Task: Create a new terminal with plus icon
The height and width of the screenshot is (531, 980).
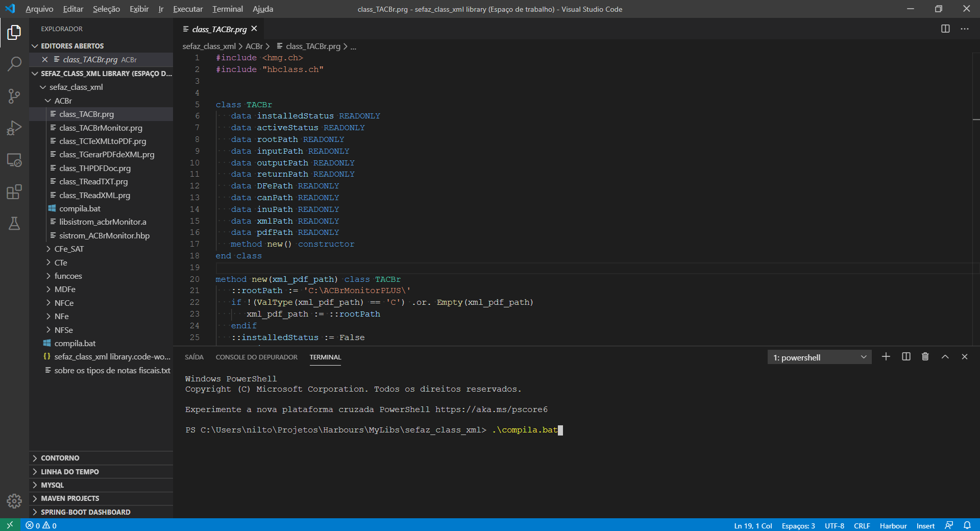Action: (886, 357)
